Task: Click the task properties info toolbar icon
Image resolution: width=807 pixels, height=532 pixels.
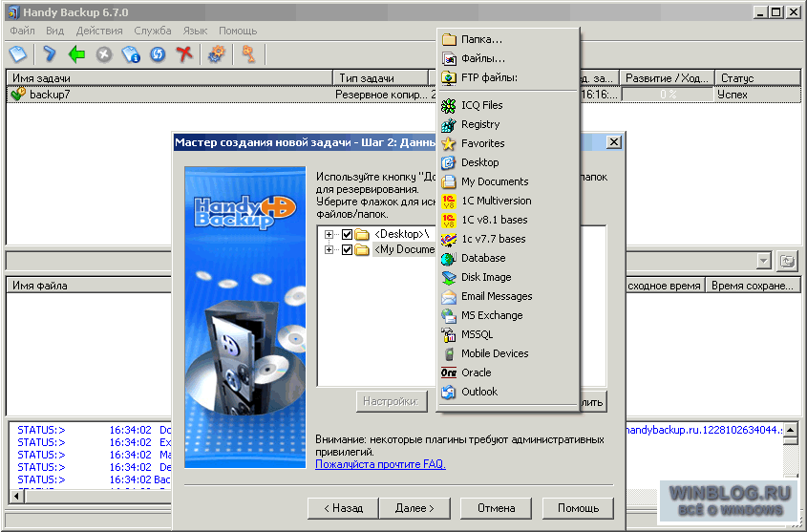Action: pyautogui.click(x=131, y=54)
